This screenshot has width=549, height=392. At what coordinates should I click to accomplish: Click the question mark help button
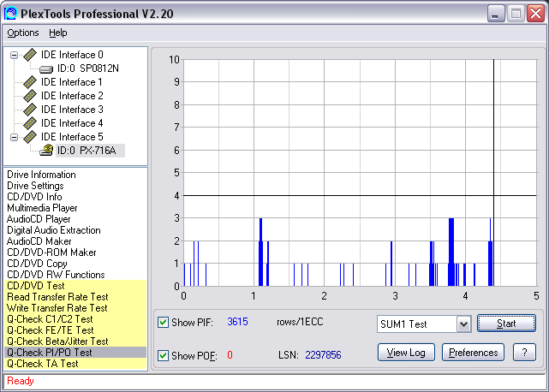point(524,353)
